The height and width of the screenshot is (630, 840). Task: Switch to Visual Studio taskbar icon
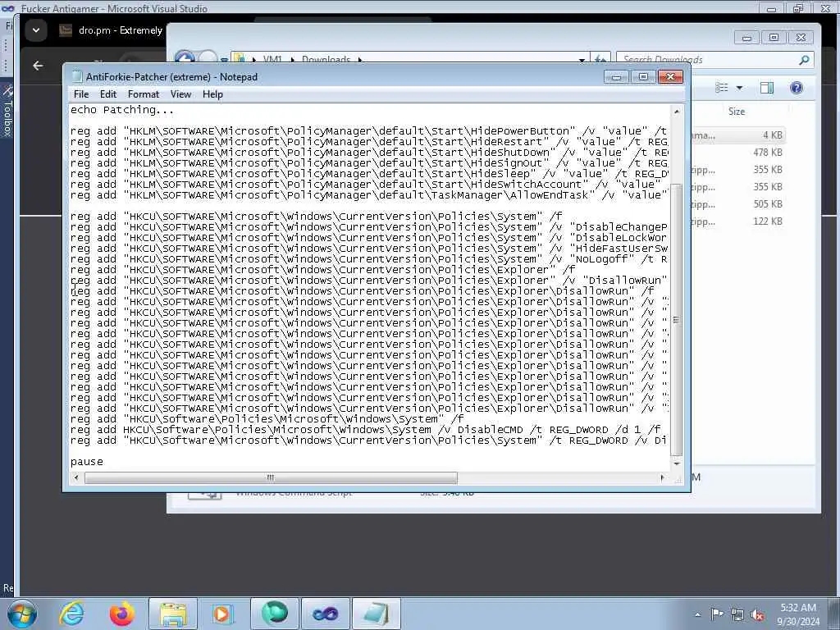pos(325,614)
